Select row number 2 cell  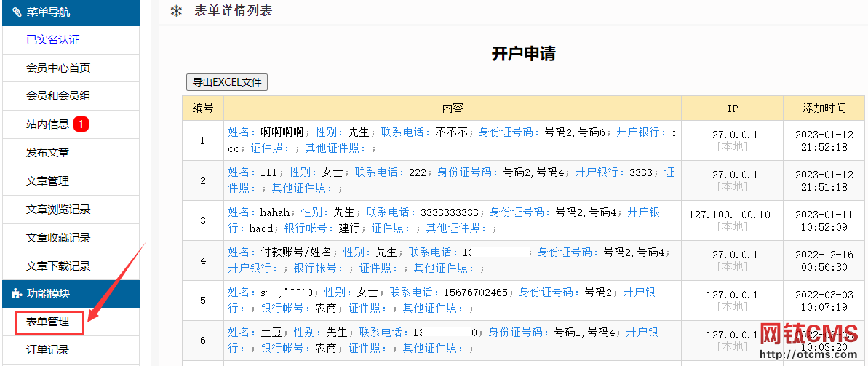(x=203, y=180)
